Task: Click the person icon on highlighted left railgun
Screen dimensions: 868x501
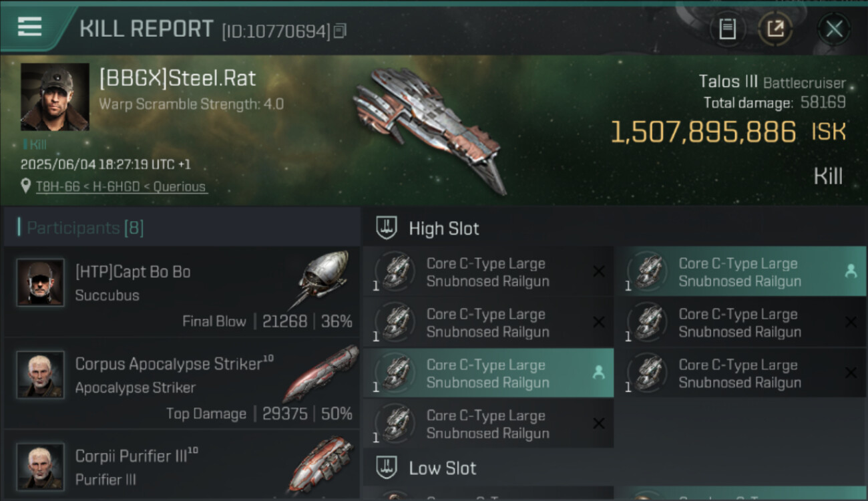Action: 598,373
